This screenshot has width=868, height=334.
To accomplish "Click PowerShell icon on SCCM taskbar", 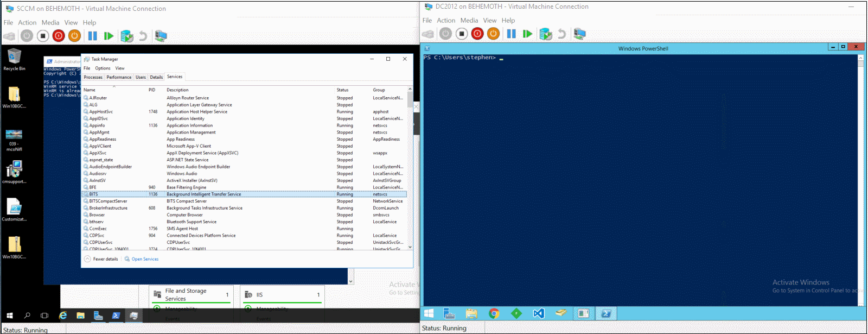I will tap(116, 316).
